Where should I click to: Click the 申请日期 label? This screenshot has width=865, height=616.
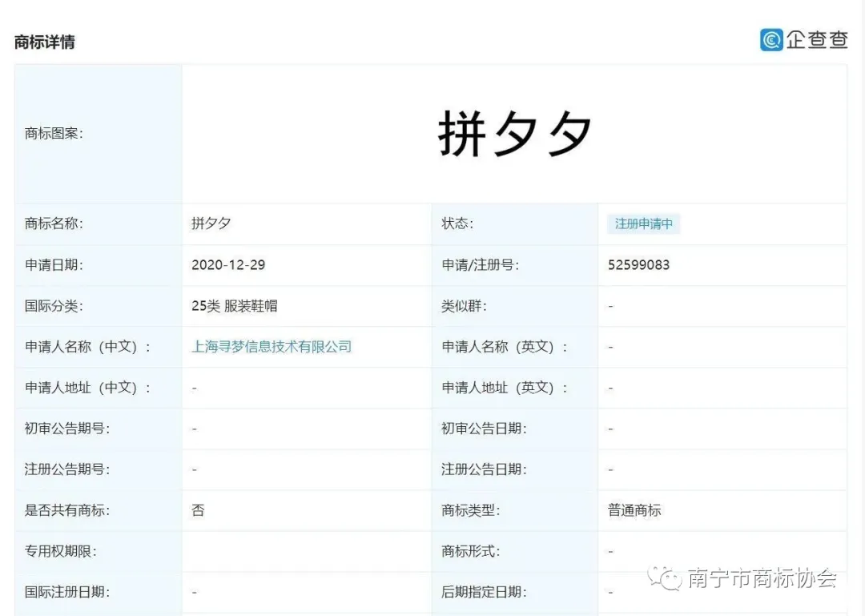pyautogui.click(x=54, y=265)
